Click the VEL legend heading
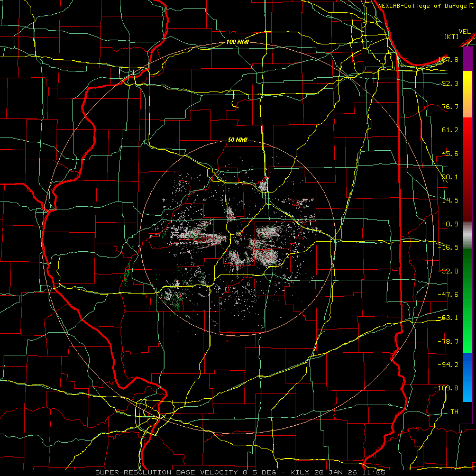 (464, 32)
